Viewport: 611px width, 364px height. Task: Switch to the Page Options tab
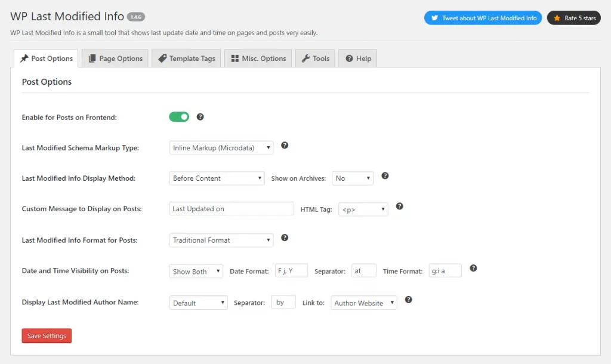(x=115, y=58)
